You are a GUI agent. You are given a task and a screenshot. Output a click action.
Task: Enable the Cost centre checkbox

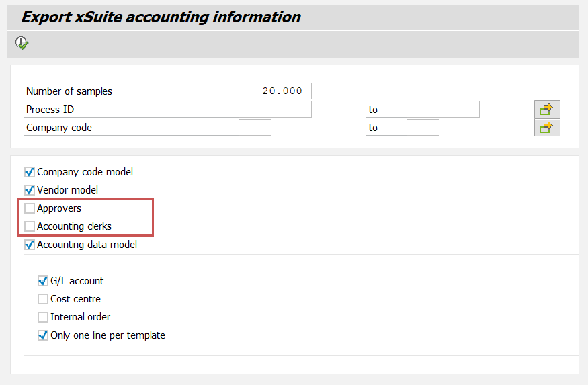(x=43, y=299)
